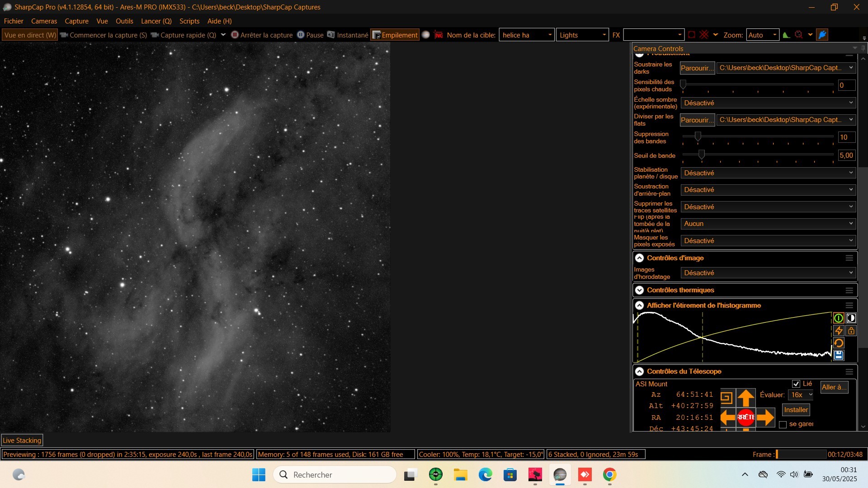Click the Aller à... button
The image size is (868, 488).
[x=834, y=387]
